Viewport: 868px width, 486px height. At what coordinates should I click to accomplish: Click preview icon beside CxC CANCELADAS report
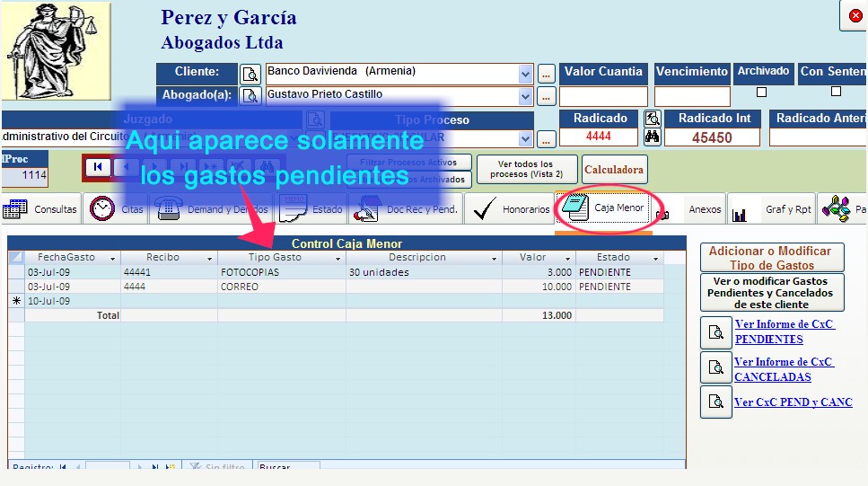click(x=715, y=368)
